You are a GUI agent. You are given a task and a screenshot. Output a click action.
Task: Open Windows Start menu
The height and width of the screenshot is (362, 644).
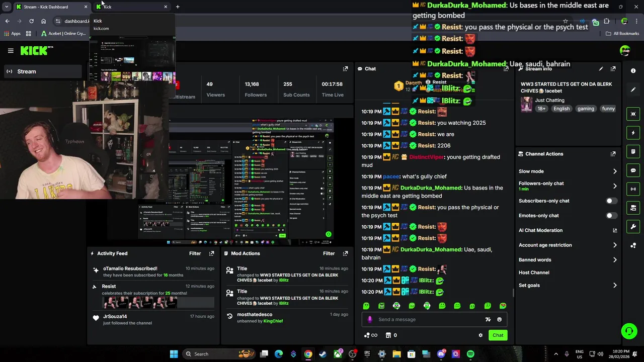pos(174,354)
